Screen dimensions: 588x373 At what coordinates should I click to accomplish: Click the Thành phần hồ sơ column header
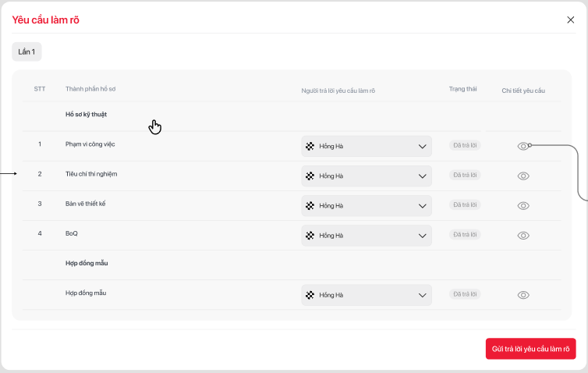90,89
